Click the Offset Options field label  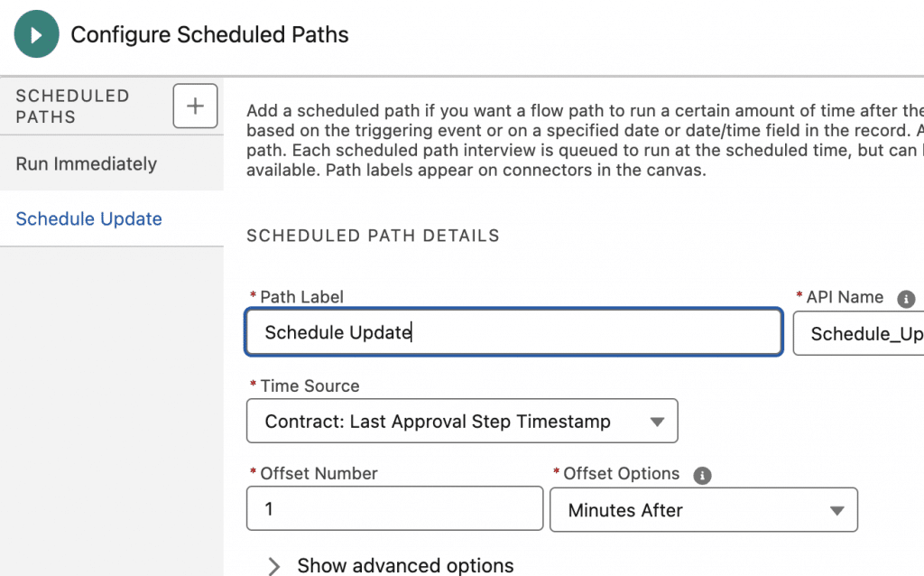point(622,474)
